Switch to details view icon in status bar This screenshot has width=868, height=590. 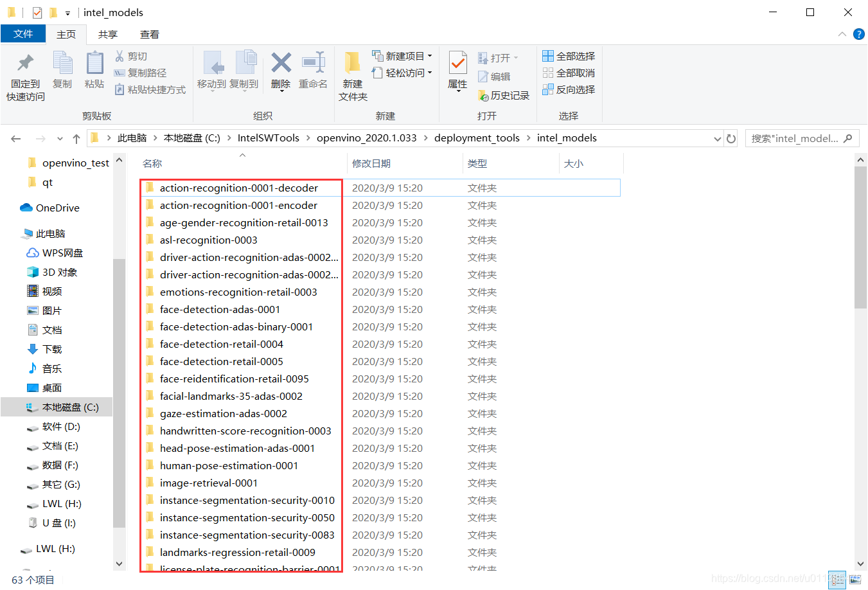coord(837,580)
